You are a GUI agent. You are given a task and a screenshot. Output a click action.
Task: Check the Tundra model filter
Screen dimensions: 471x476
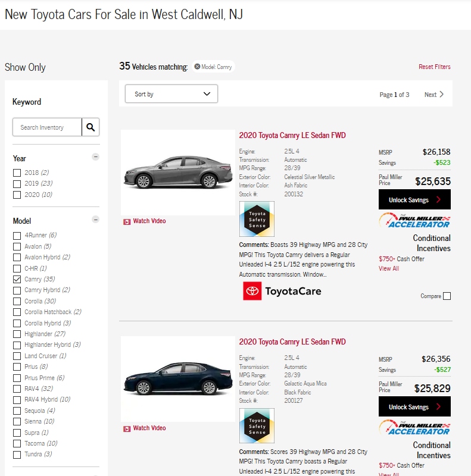(x=17, y=455)
